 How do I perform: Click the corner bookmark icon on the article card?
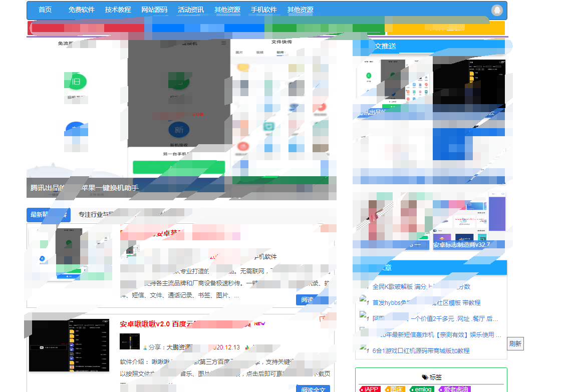323,317
